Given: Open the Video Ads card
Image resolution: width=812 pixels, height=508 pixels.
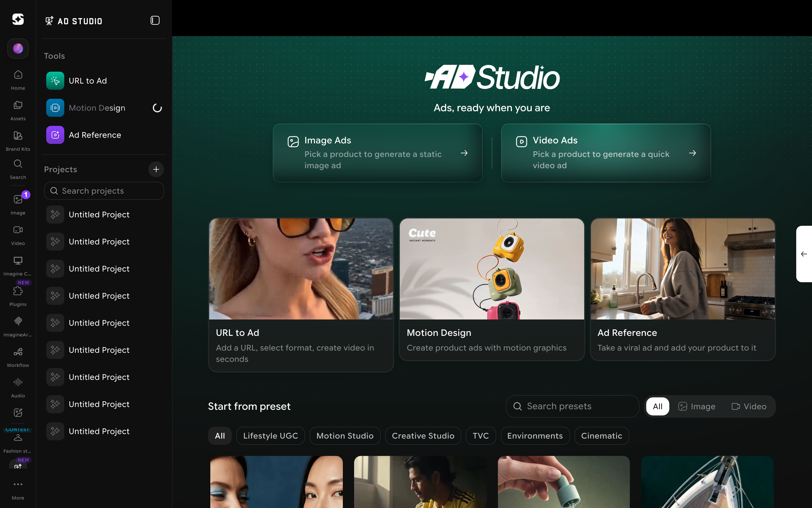Looking at the screenshot, I should (x=606, y=153).
